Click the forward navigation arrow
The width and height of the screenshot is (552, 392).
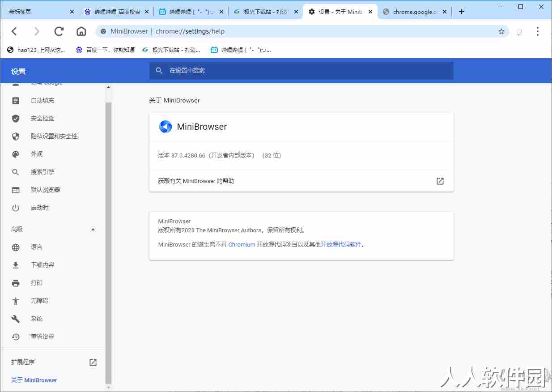click(x=37, y=31)
